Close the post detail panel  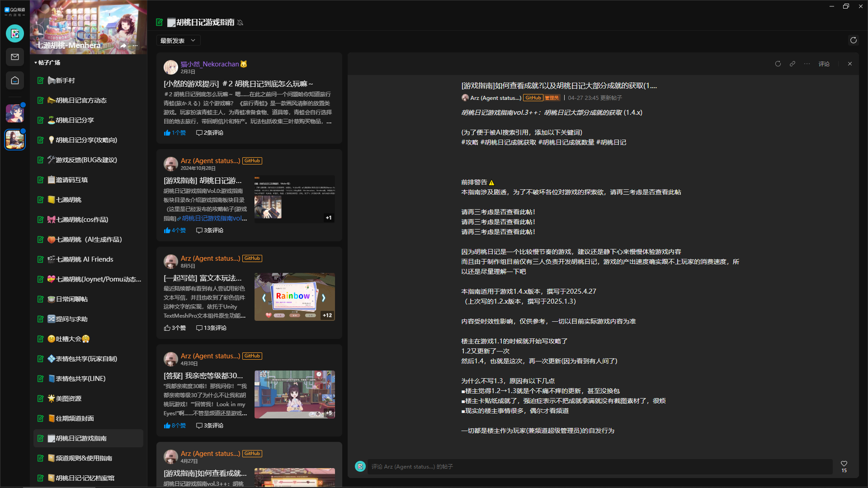coord(850,64)
